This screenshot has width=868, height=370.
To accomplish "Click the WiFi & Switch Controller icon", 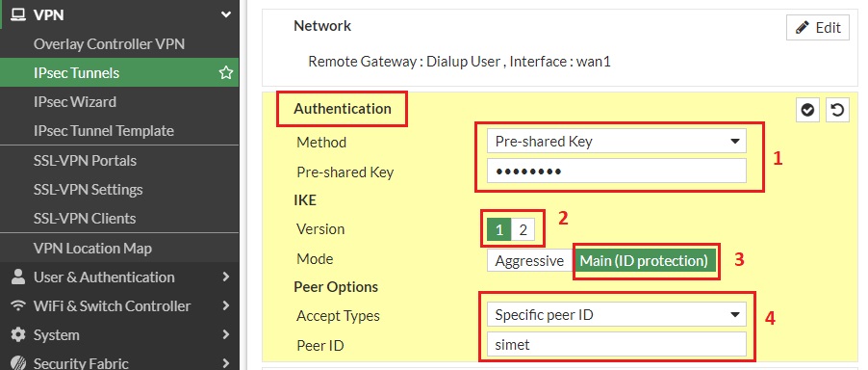I will pos(18,305).
